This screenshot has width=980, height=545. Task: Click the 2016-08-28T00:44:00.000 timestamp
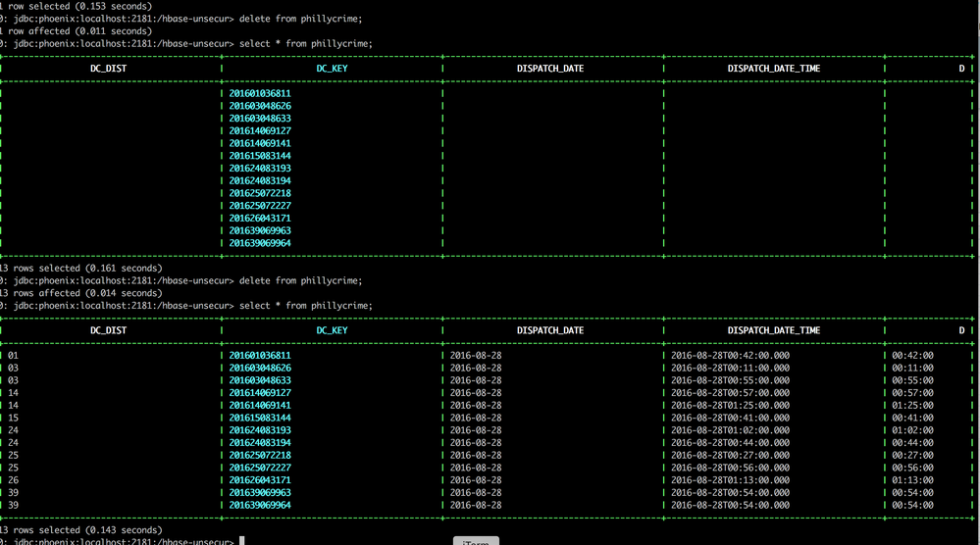pyautogui.click(x=730, y=443)
